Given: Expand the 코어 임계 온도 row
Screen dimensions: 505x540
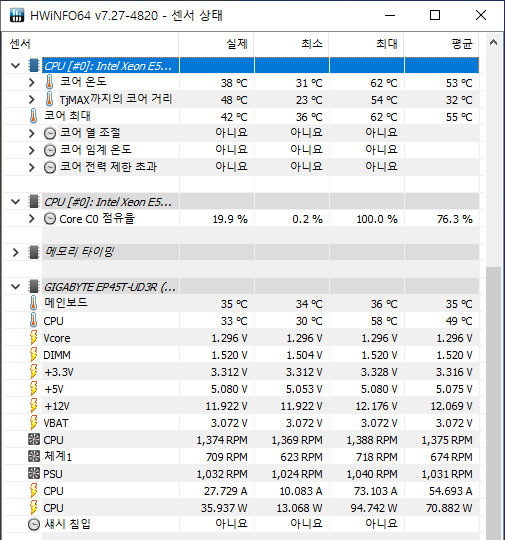Looking at the screenshot, I should (32, 150).
